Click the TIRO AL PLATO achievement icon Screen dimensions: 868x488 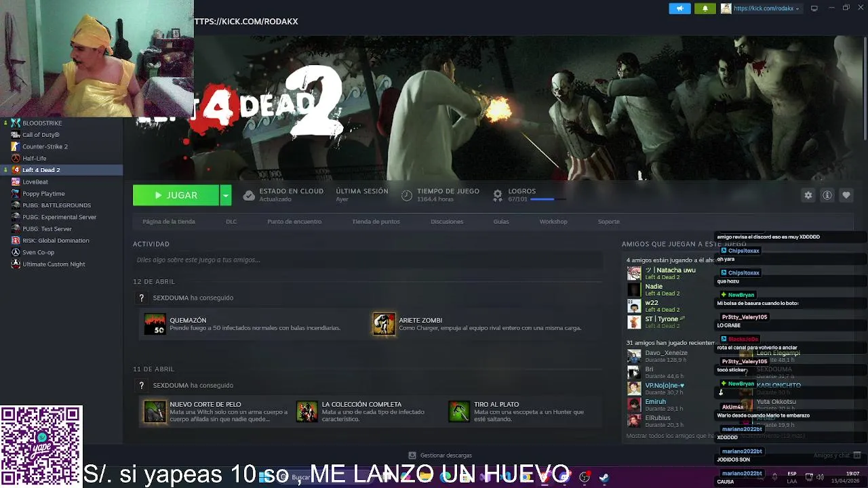(459, 411)
